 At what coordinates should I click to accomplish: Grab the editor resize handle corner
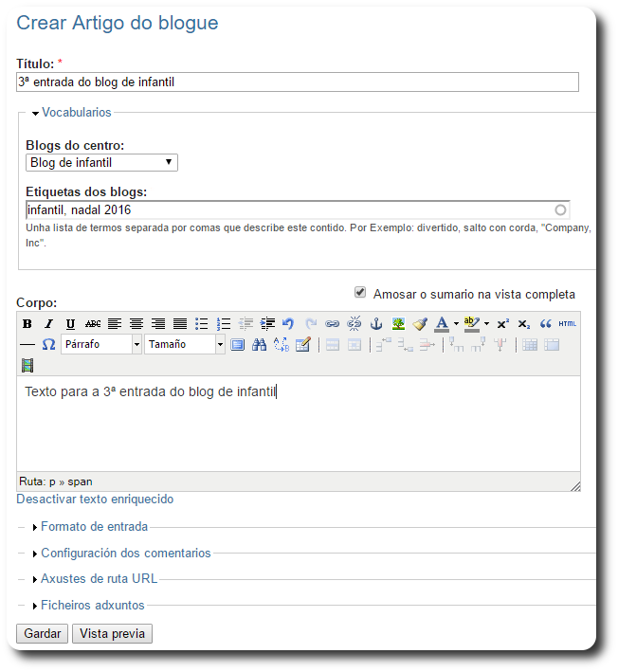[575, 486]
